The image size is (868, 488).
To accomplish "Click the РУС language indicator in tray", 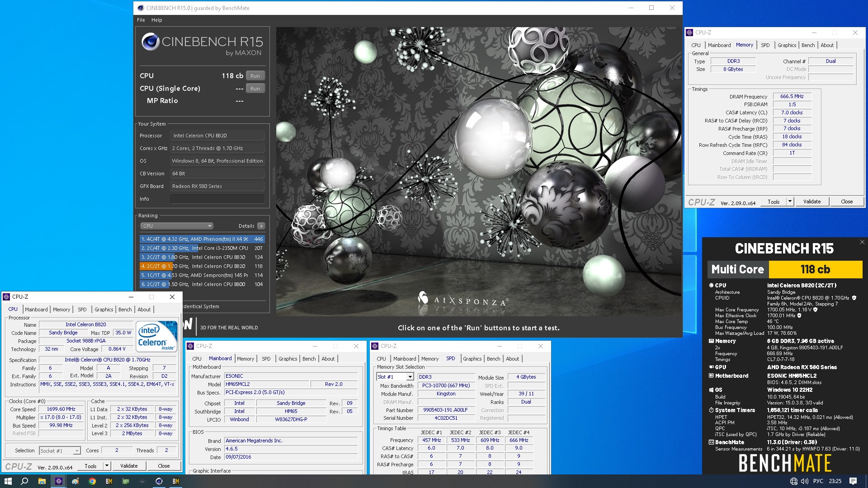I will pyautogui.click(x=818, y=481).
